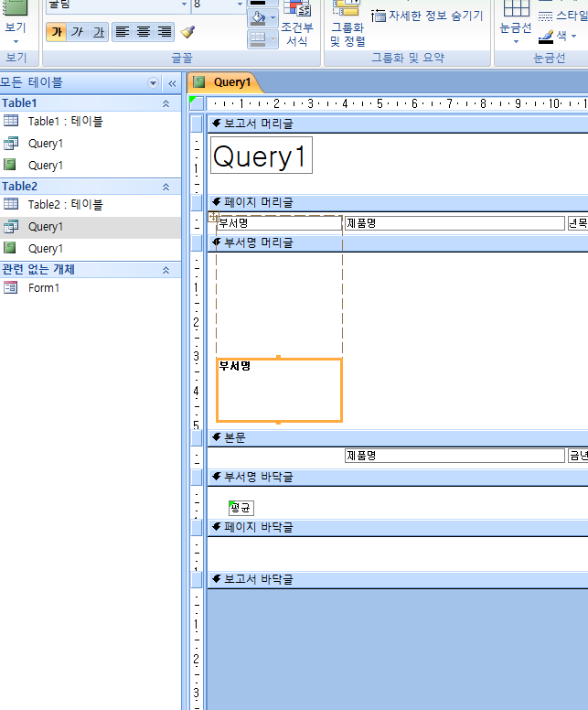The width and height of the screenshot is (588, 710).
Task: Collapse the 관련 없는 개체 group
Action: 166,270
